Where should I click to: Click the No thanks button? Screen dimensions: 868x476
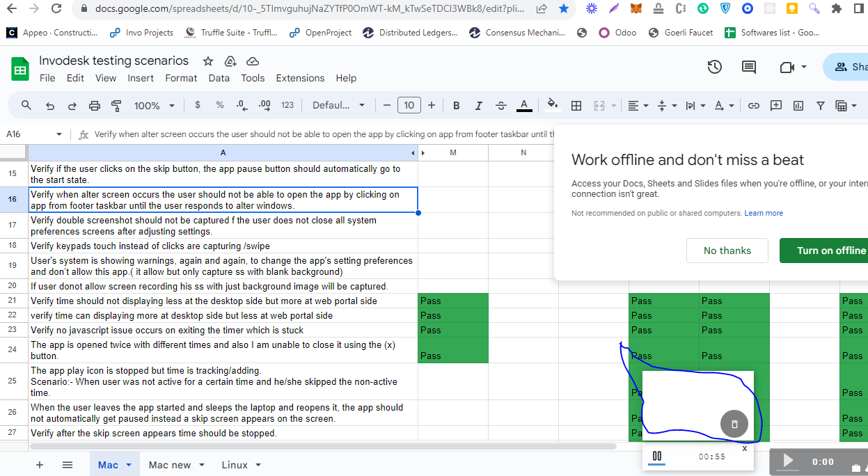[727, 251]
